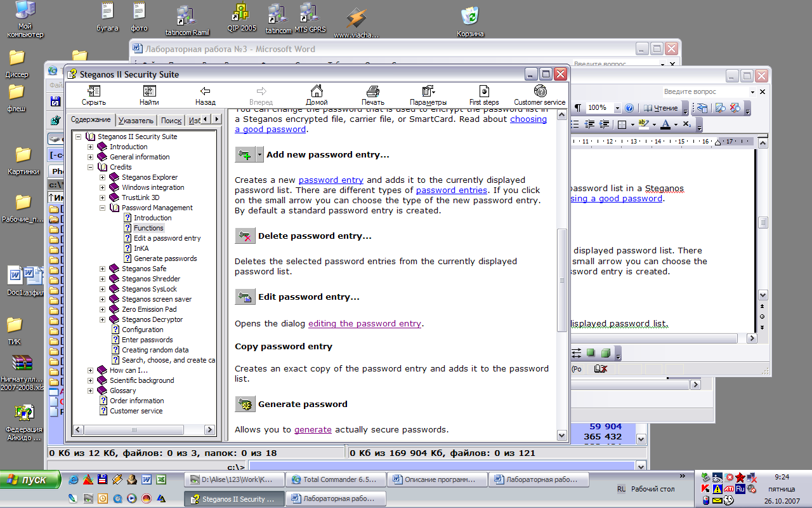The width and height of the screenshot is (812, 508).
Task: Follow the "editing the password entry" link
Action: point(364,323)
